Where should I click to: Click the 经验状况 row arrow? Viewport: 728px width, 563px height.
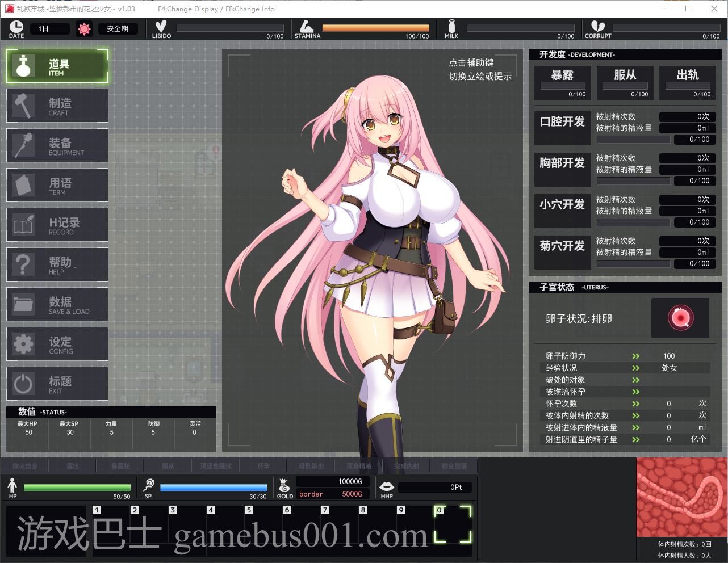tap(635, 368)
